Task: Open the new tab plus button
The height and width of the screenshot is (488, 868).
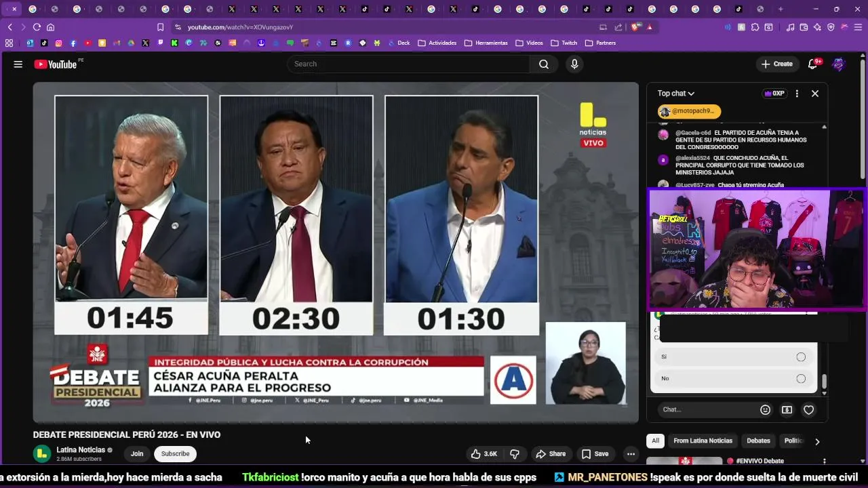Action: click(x=781, y=9)
